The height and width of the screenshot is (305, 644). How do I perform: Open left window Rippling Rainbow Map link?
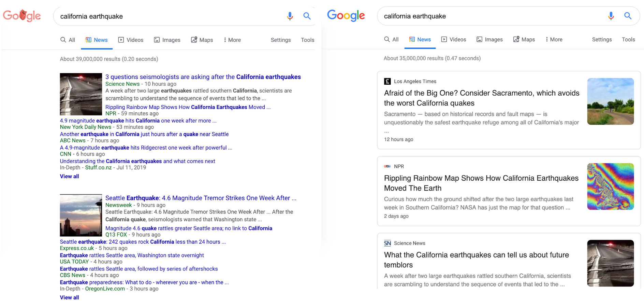tap(188, 107)
